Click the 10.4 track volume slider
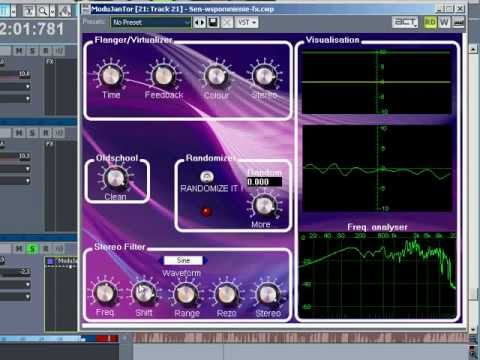The height and width of the screenshot is (360, 480). pyautogui.click(x=15, y=75)
